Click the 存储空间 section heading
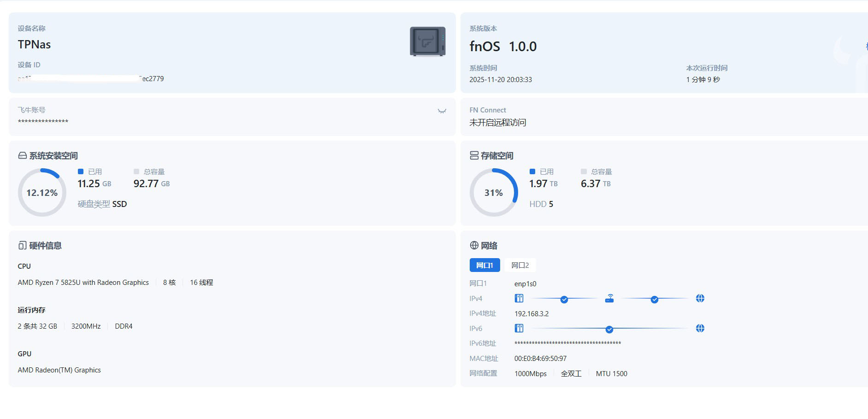Image resolution: width=868 pixels, height=419 pixels. pyautogui.click(x=497, y=156)
